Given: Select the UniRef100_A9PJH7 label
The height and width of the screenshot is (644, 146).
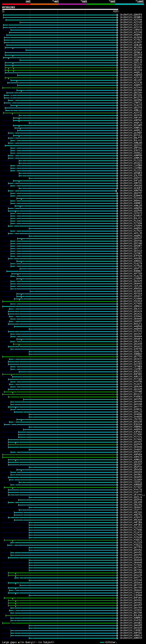Looking at the screenshot, I should coord(131,118).
